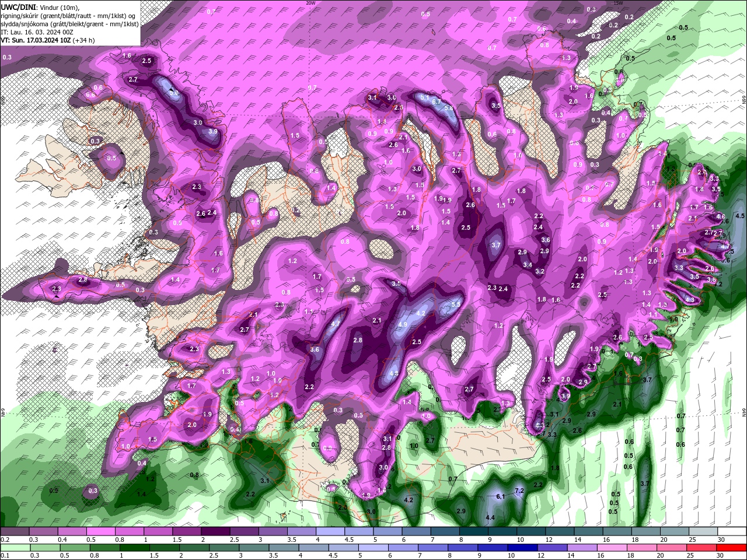Click the 15W longitude label
747x560 pixels.
click(618, 3)
